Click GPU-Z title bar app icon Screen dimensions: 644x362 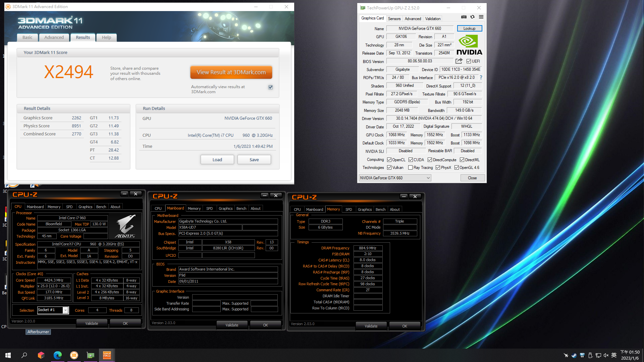[x=363, y=8]
